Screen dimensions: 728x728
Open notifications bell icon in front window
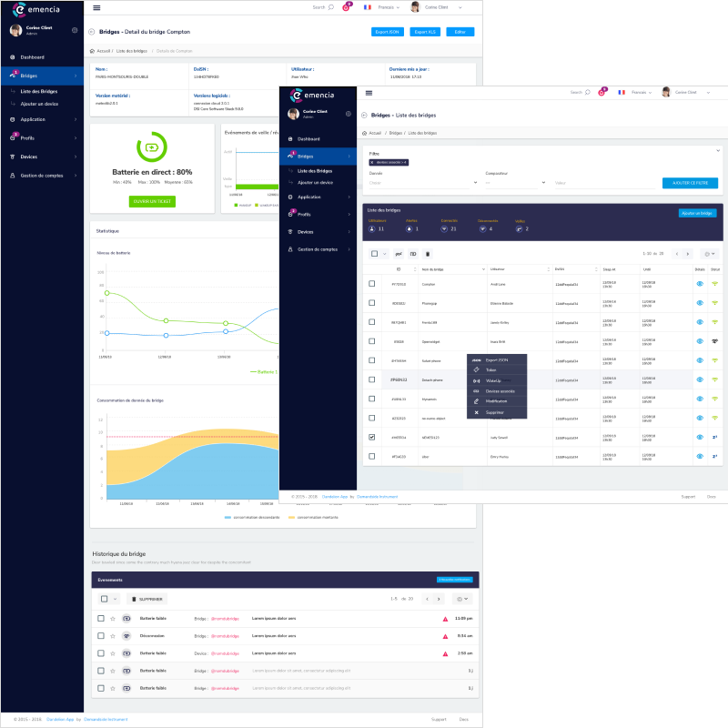(x=601, y=93)
